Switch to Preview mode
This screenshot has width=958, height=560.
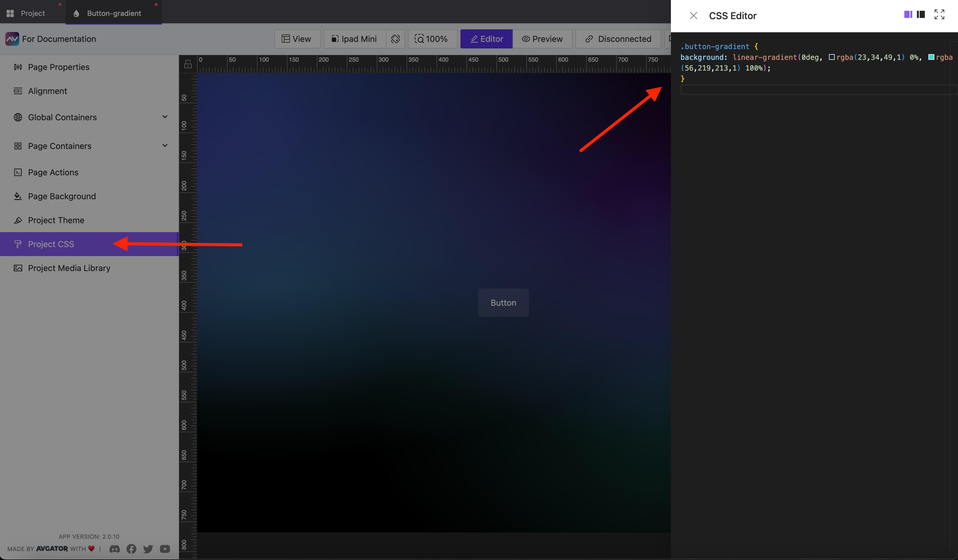[542, 39]
